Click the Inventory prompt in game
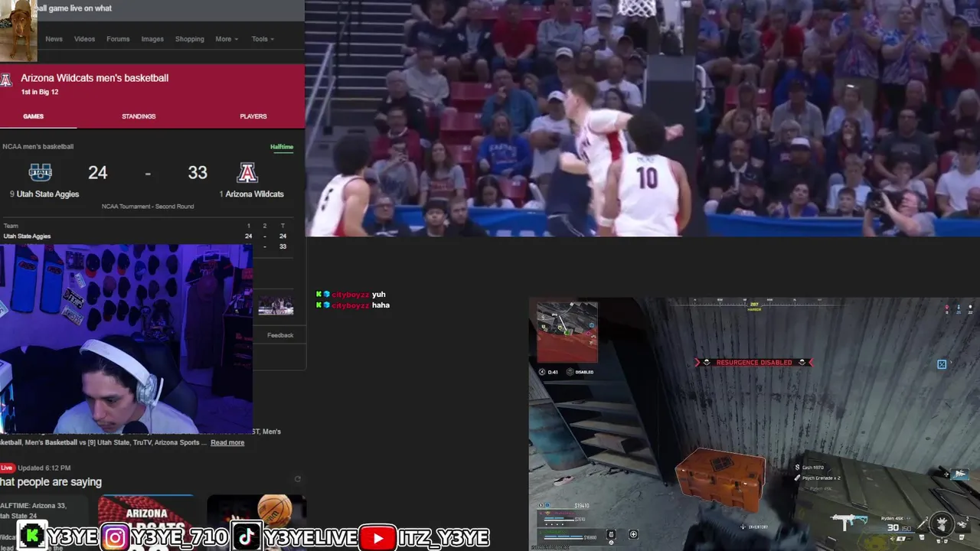The width and height of the screenshot is (980, 551). pos(756,527)
